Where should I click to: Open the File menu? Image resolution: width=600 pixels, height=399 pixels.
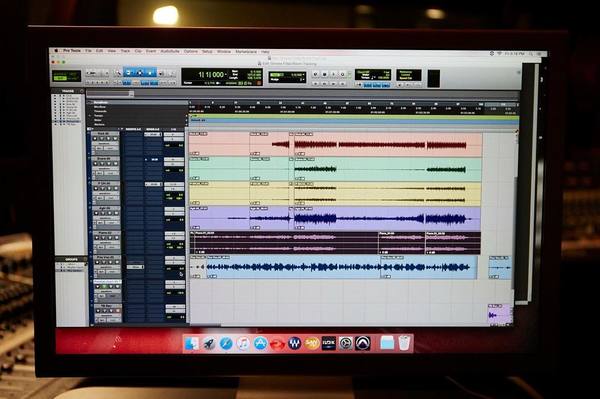click(x=88, y=50)
